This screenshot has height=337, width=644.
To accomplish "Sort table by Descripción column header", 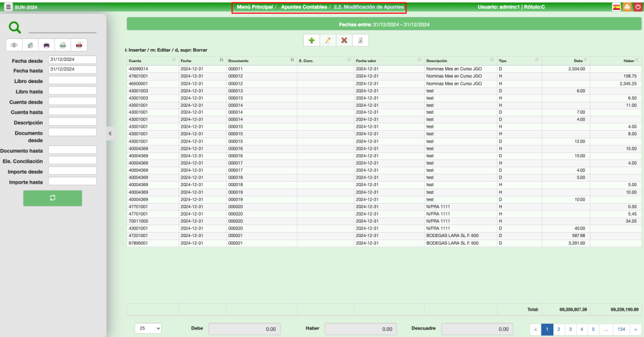I will [x=460, y=60].
